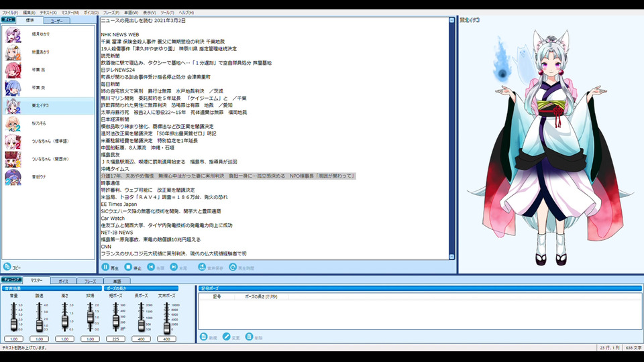
Task: Click the 抑揚 value field
Action: pyautogui.click(x=90, y=339)
